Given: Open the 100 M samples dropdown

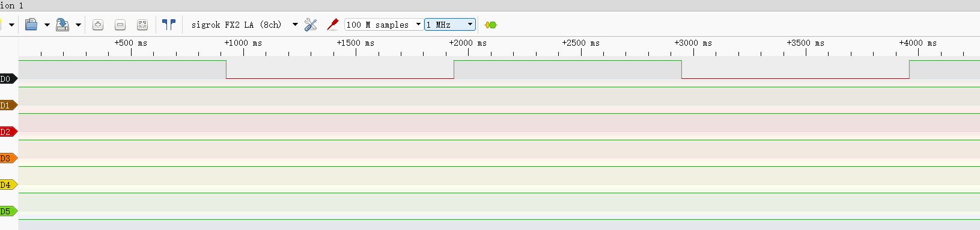Looking at the screenshot, I should [383, 25].
